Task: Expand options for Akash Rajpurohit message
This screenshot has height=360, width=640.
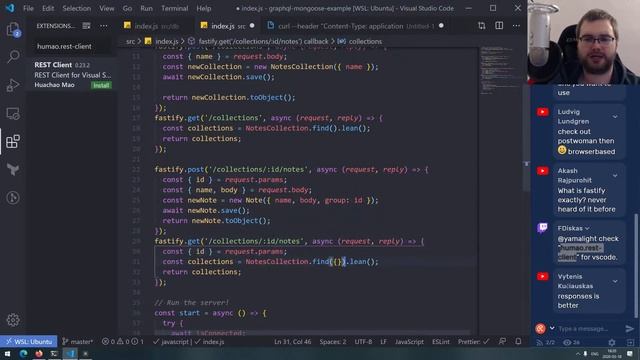Action: (615, 176)
